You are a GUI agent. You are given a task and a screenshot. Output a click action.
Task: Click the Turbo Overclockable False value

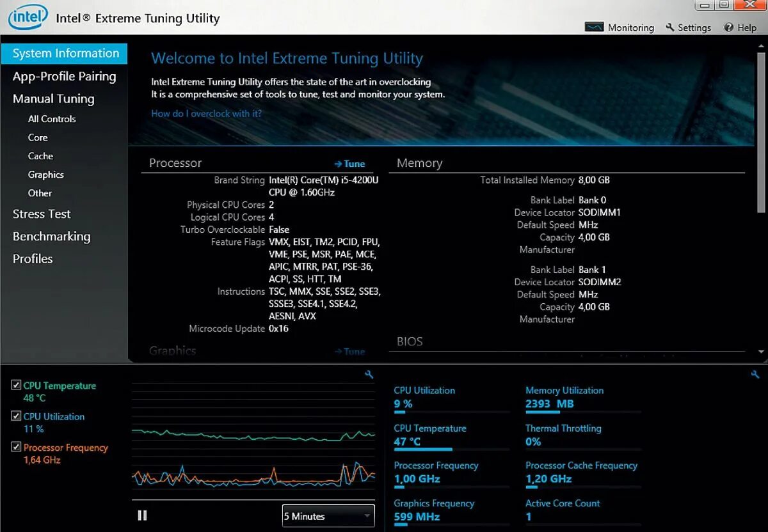click(x=279, y=230)
